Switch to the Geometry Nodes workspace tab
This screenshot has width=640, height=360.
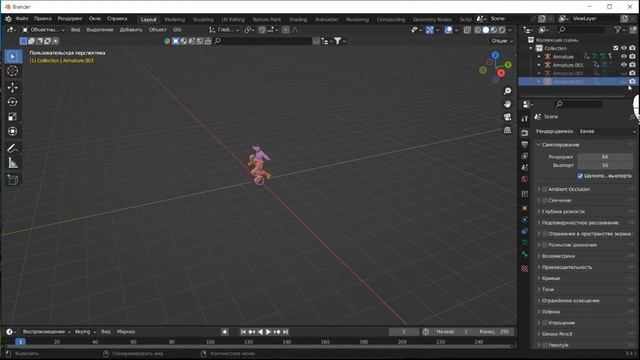(x=432, y=19)
